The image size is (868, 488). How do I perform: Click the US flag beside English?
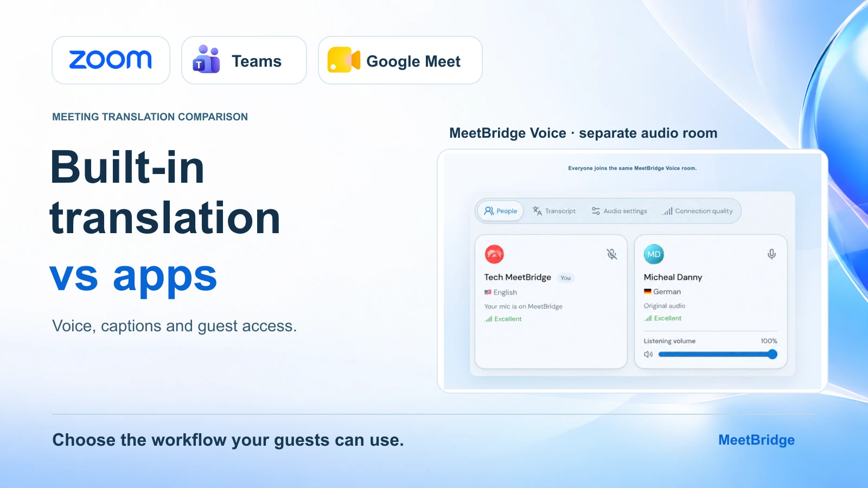tap(488, 292)
